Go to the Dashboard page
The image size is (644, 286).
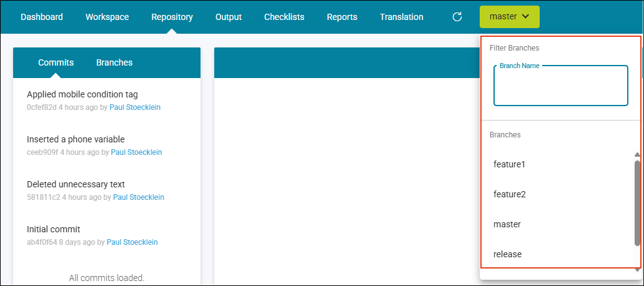(42, 17)
